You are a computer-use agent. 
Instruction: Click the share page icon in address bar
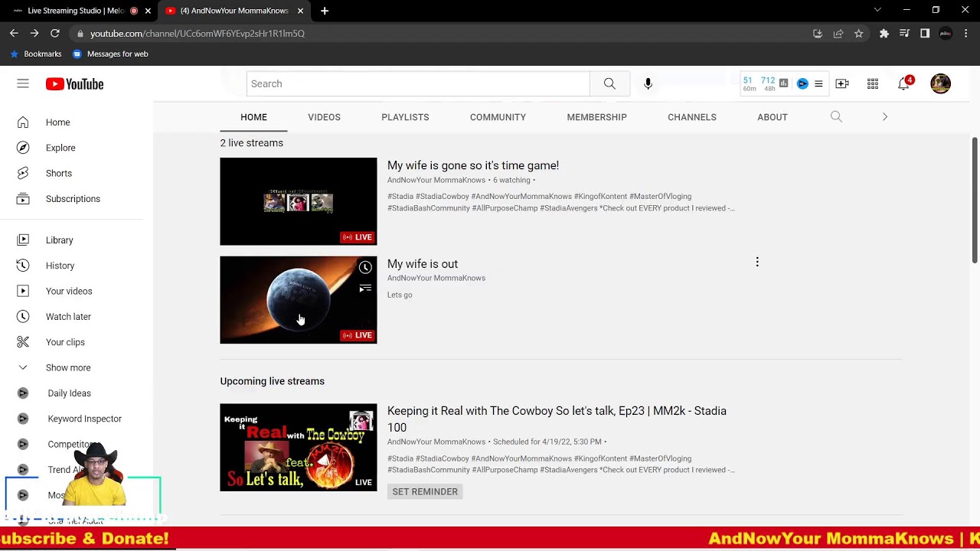pyautogui.click(x=838, y=34)
